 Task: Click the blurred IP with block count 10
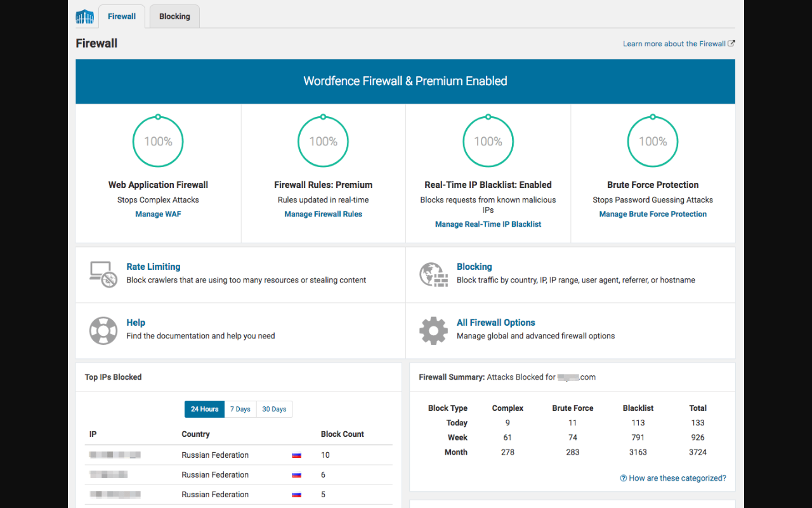pyautogui.click(x=115, y=455)
